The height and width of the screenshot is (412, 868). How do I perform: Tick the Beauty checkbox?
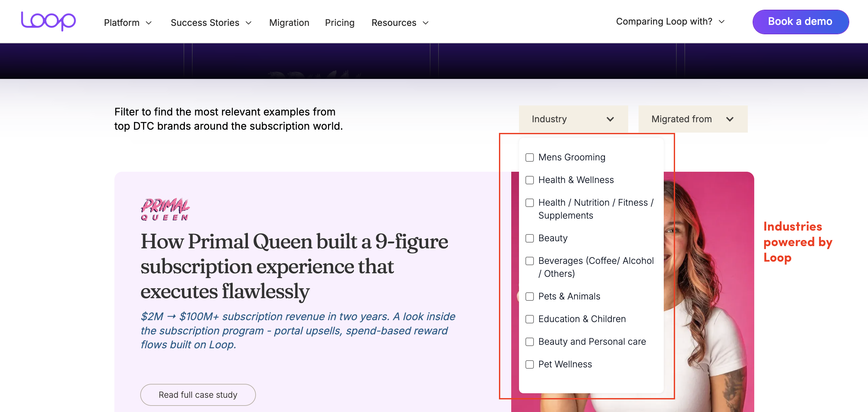(x=529, y=238)
